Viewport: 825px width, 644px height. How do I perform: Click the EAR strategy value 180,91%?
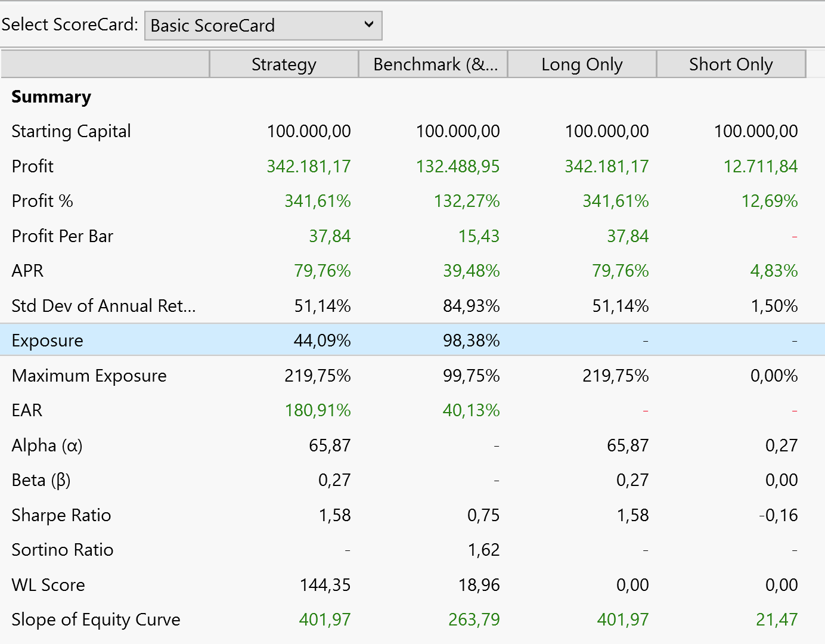(318, 410)
